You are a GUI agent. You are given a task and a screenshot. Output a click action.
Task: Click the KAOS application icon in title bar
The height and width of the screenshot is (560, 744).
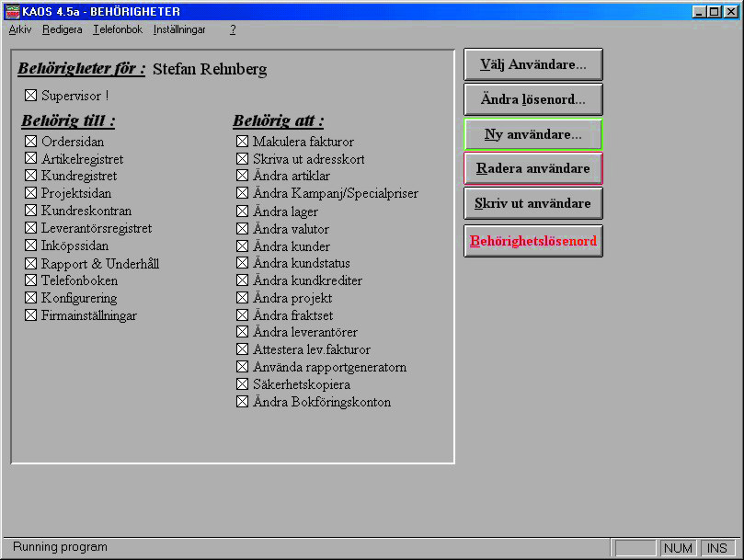tap(12, 11)
